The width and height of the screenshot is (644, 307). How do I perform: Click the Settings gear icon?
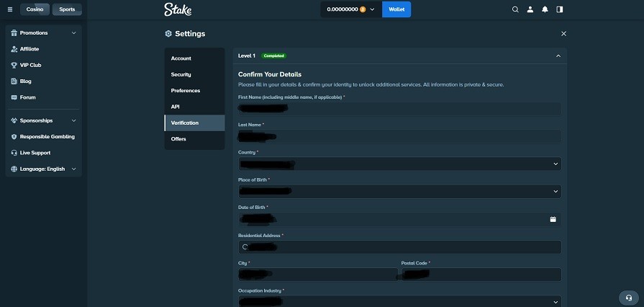[x=168, y=34]
